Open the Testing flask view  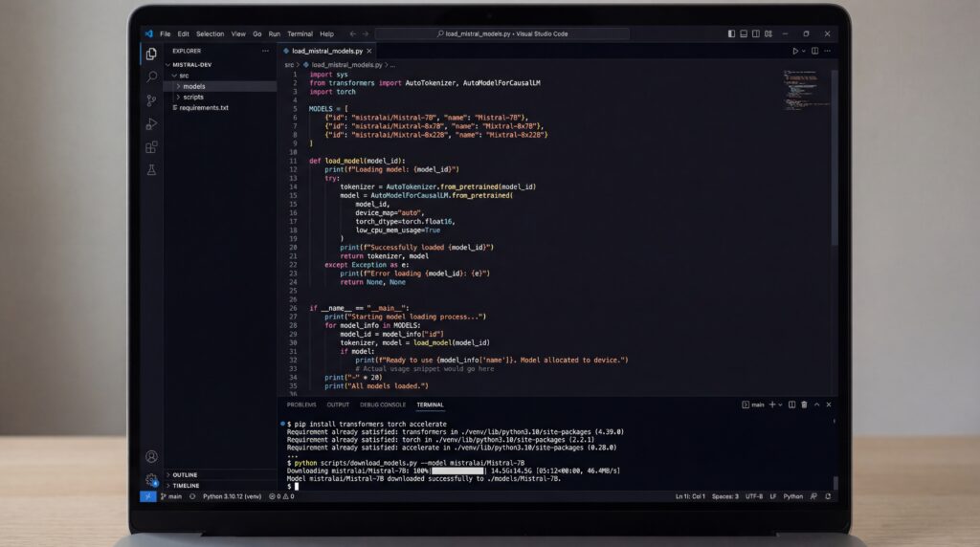(151, 170)
